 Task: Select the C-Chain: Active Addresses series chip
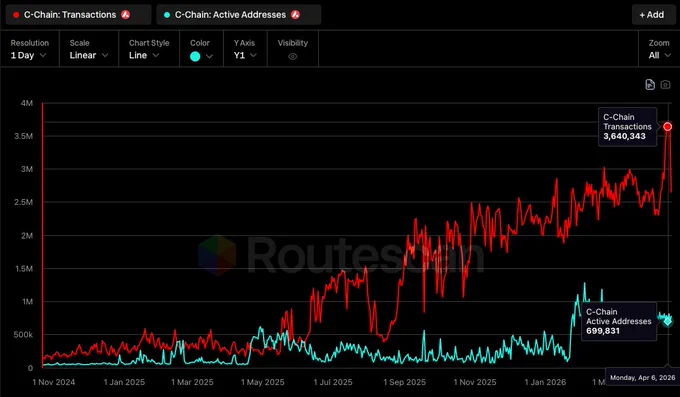[239, 15]
